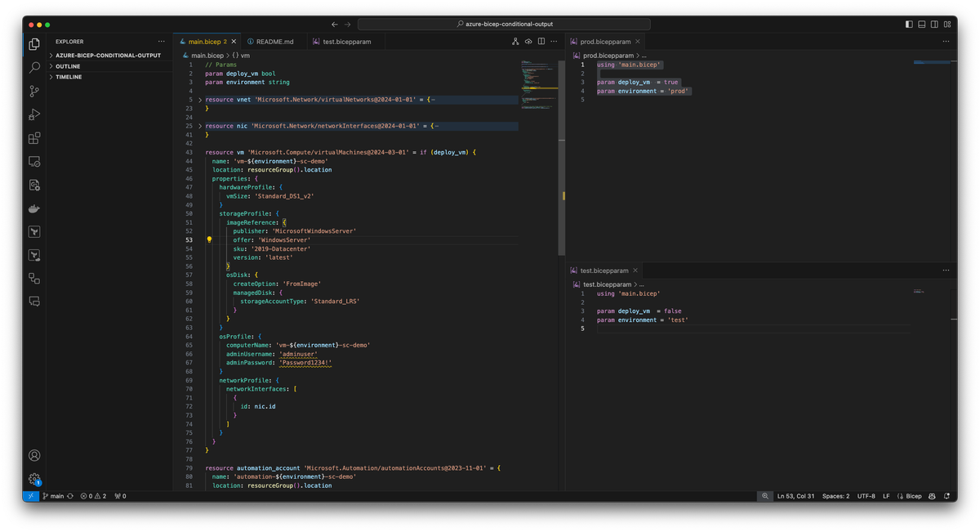Click the adminPassword value 'Password1234!'
980x532 pixels.
(x=305, y=363)
